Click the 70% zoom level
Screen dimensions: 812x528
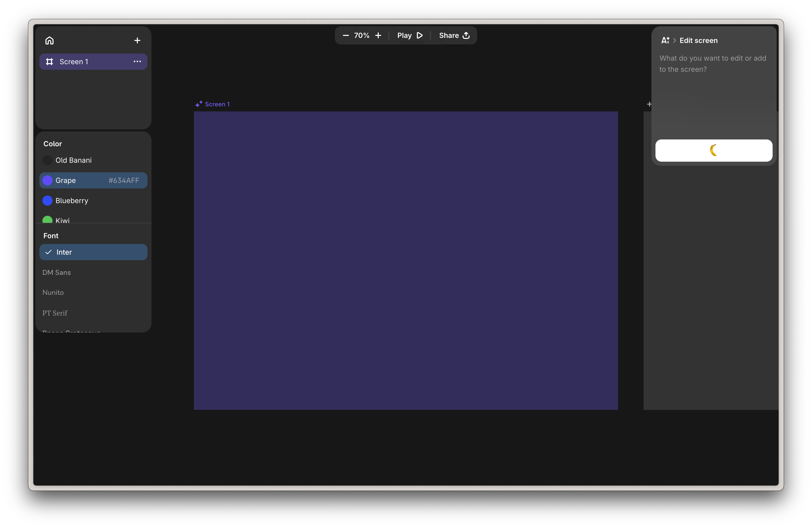pyautogui.click(x=362, y=36)
